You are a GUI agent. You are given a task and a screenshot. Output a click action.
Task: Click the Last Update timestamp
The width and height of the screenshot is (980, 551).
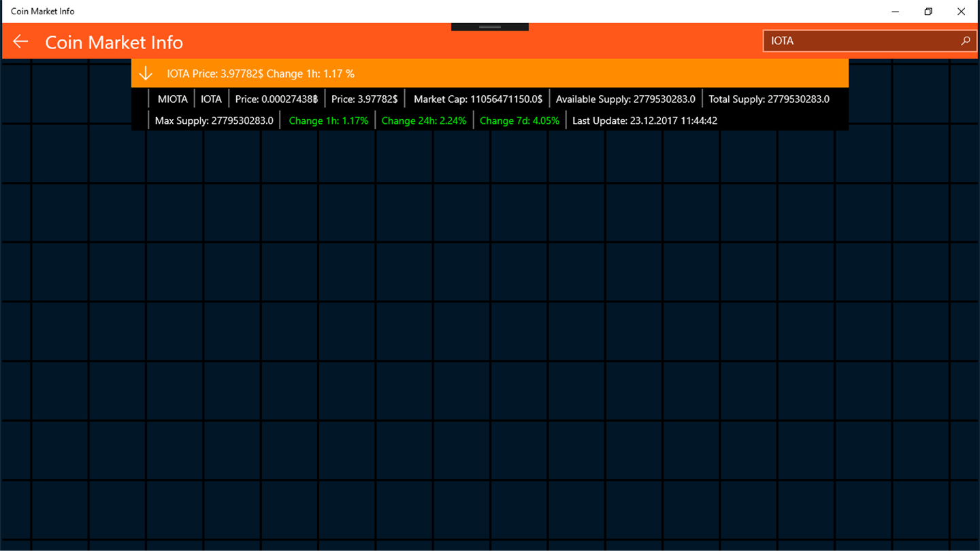coord(644,121)
